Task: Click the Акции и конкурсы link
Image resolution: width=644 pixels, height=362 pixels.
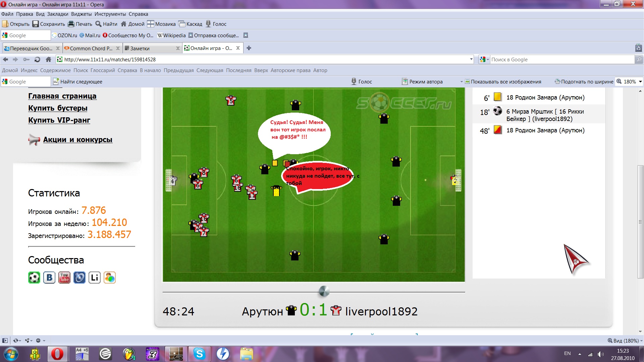Action: [77, 139]
